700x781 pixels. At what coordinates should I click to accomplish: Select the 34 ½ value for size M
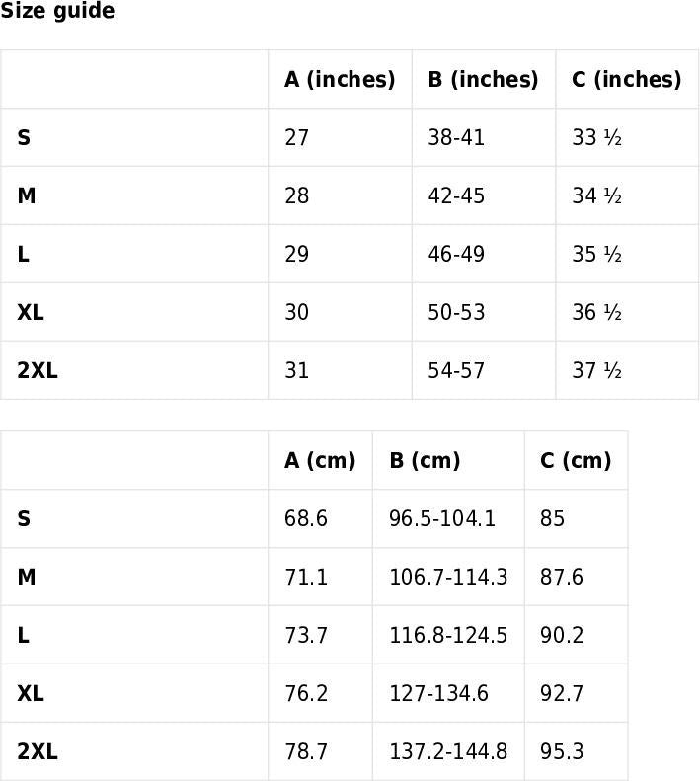(x=596, y=196)
